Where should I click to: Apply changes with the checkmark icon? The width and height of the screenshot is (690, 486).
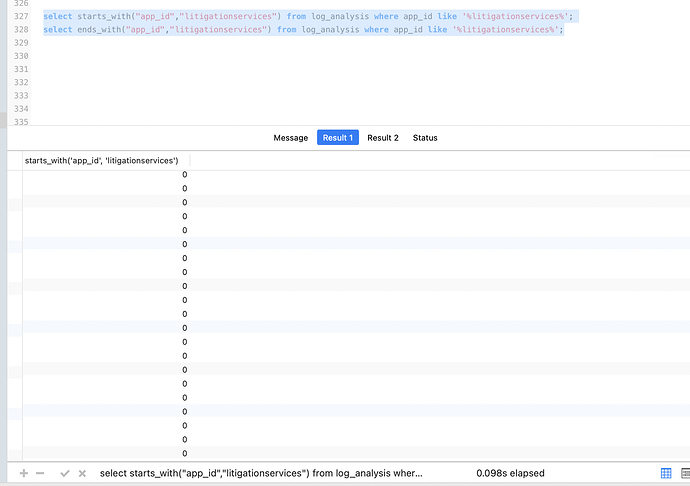click(x=65, y=473)
